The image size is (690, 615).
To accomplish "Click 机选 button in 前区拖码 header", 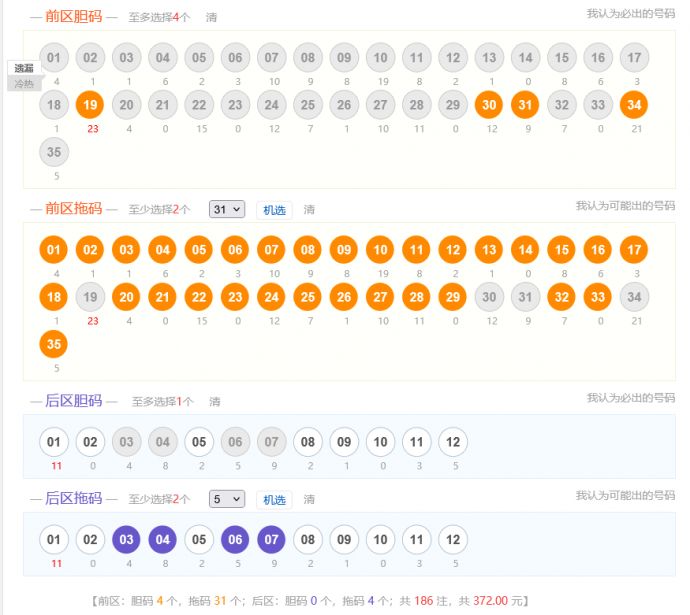I will pyautogui.click(x=274, y=210).
